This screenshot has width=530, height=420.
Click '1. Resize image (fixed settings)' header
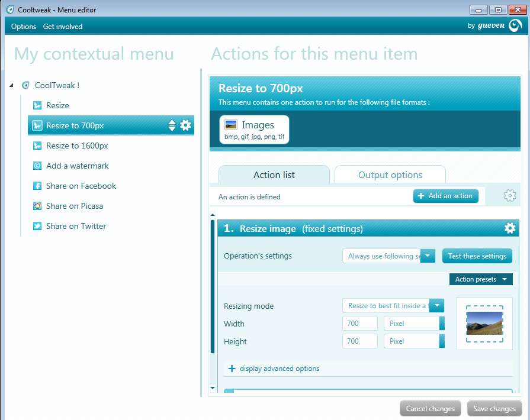click(368, 228)
